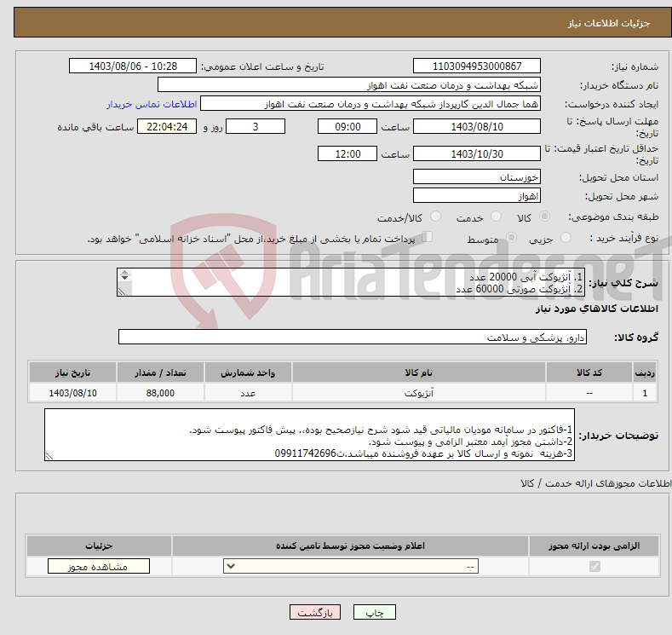Click the need date cell 1403/08/10
672x635 pixels.
tap(73, 393)
